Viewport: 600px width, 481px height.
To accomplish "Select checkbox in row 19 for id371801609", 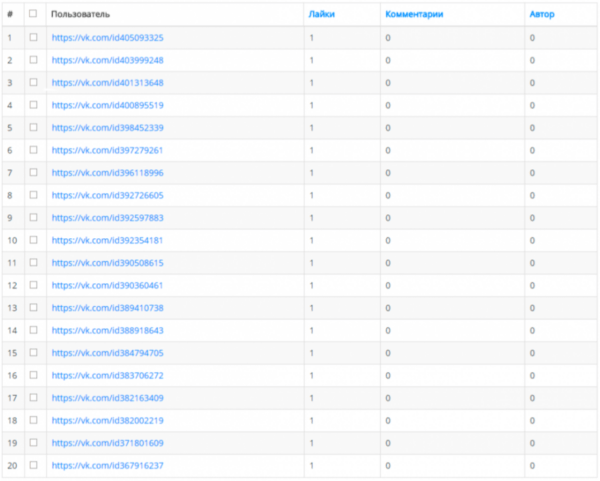I will pyautogui.click(x=33, y=443).
